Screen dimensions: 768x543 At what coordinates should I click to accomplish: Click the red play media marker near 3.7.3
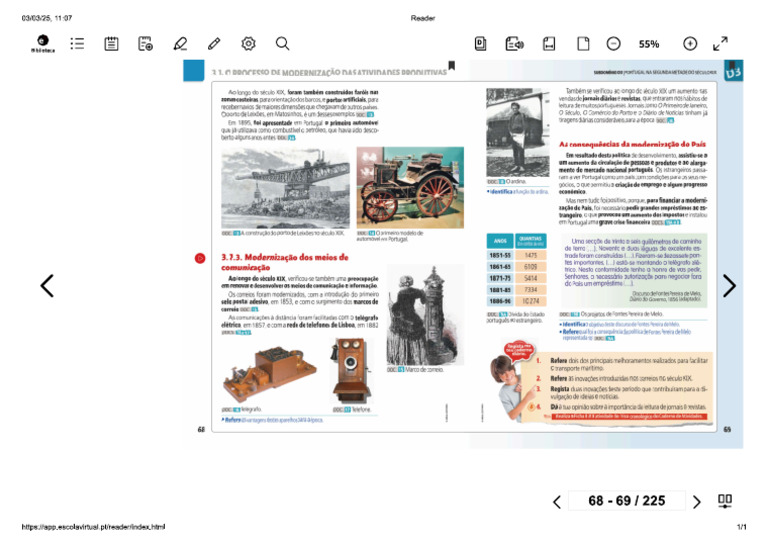click(x=200, y=258)
